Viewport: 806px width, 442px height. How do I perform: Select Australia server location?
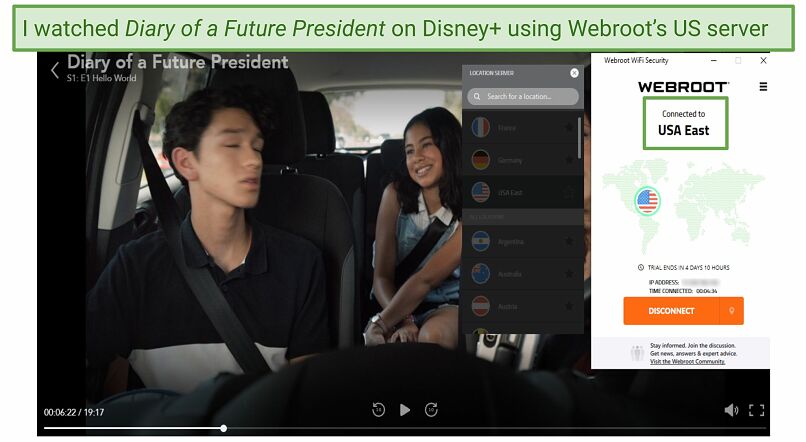[523, 274]
